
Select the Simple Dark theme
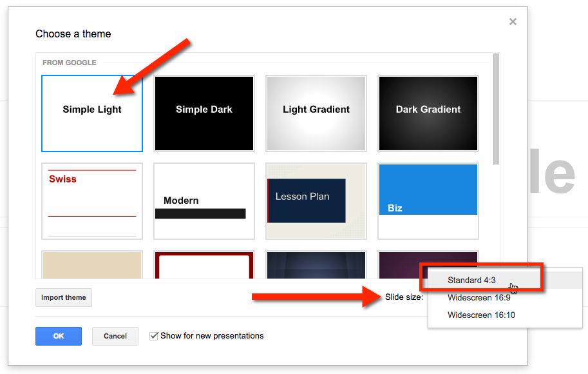(x=204, y=113)
